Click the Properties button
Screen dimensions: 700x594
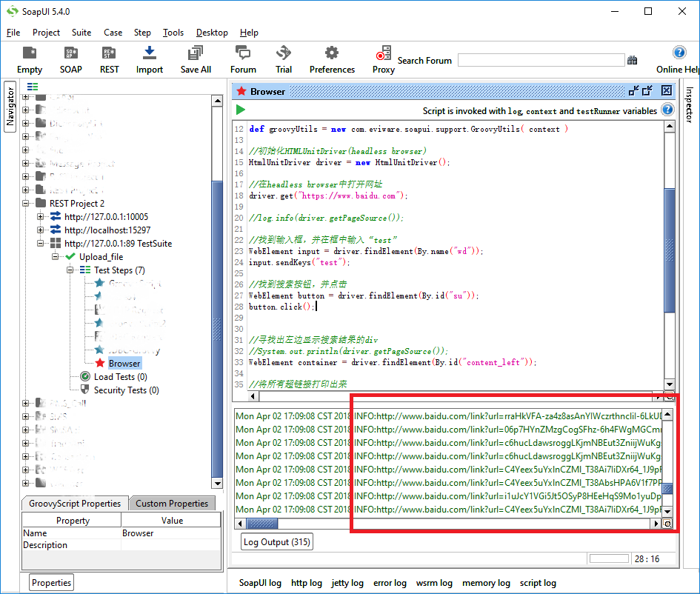(x=51, y=583)
